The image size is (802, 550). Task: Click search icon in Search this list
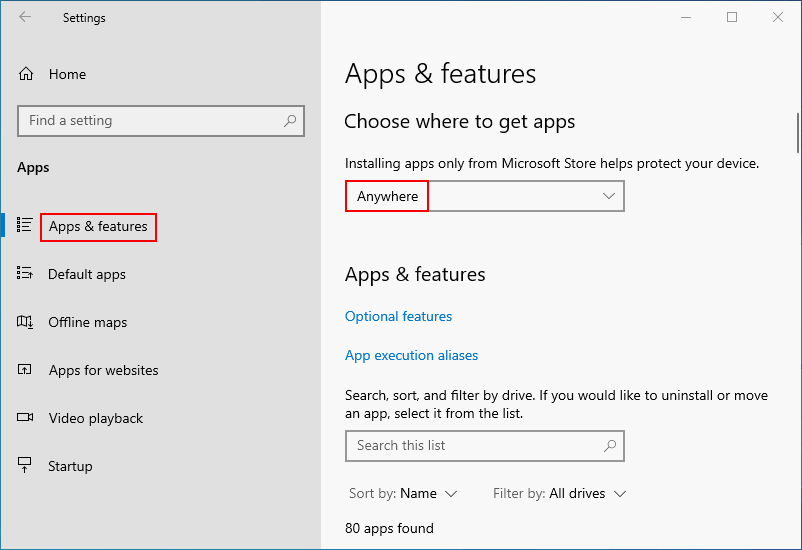610,446
